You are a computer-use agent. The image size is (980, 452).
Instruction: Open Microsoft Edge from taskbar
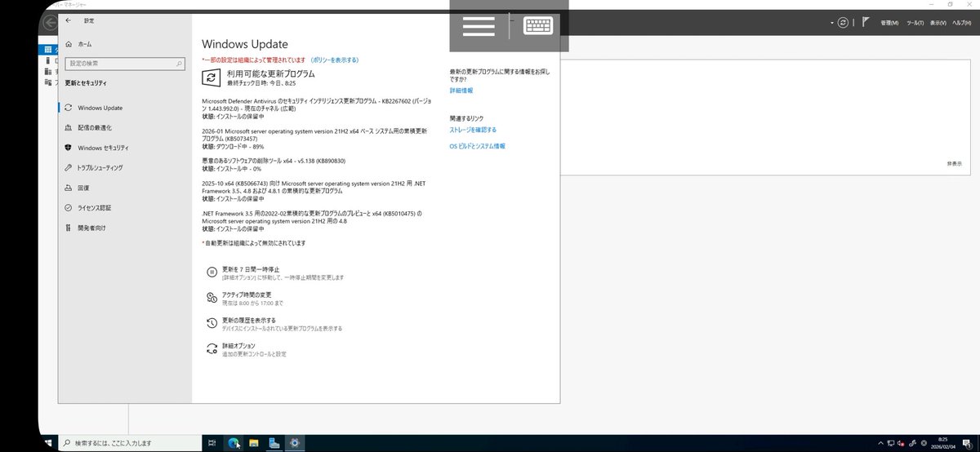pyautogui.click(x=234, y=443)
